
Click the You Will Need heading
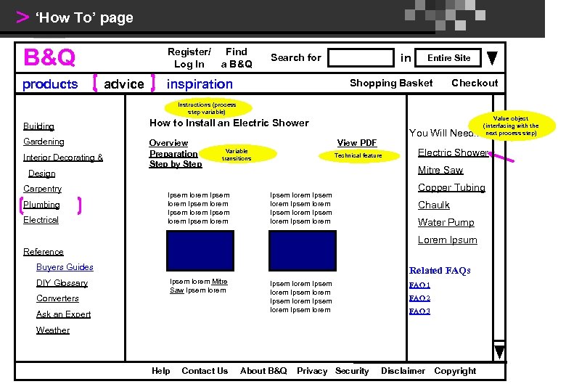(442, 133)
